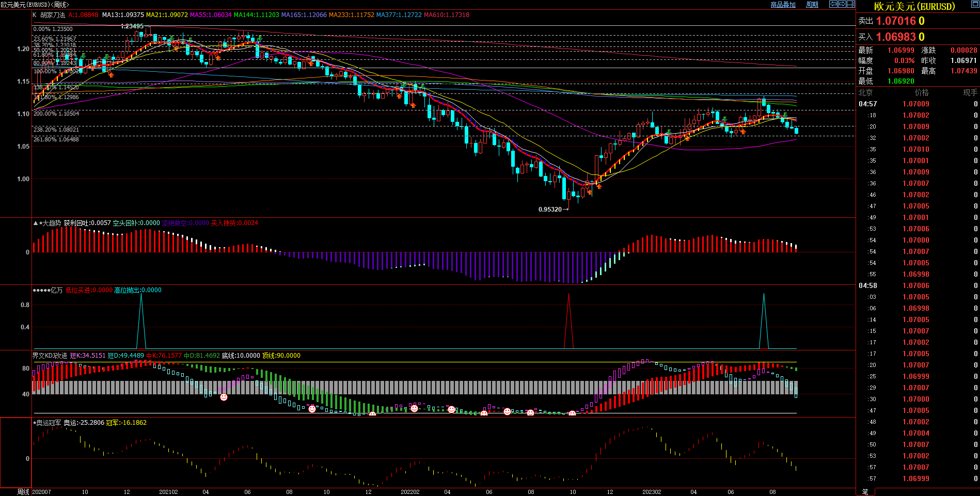Click the 1.23495 high price label
Screen dimensions: 980x496
[132, 26]
